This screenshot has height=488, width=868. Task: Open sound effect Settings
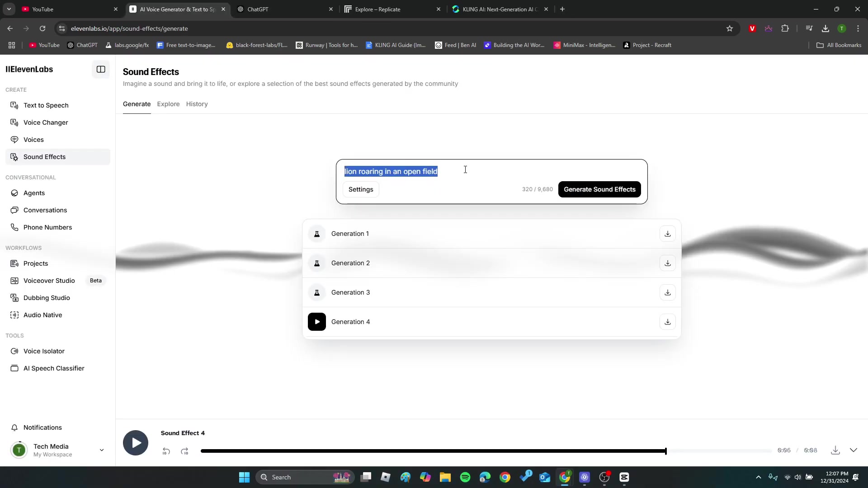point(361,189)
